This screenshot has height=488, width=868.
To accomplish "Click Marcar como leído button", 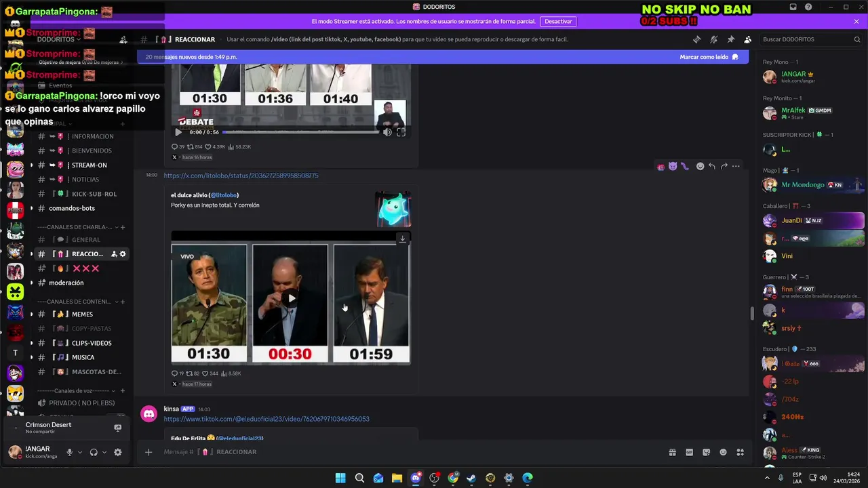I will (709, 57).
